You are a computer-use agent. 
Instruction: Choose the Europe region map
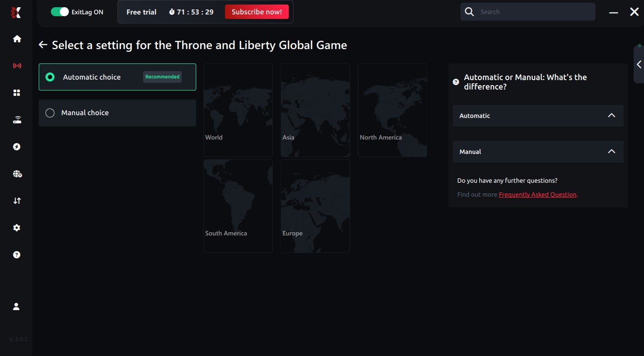315,206
